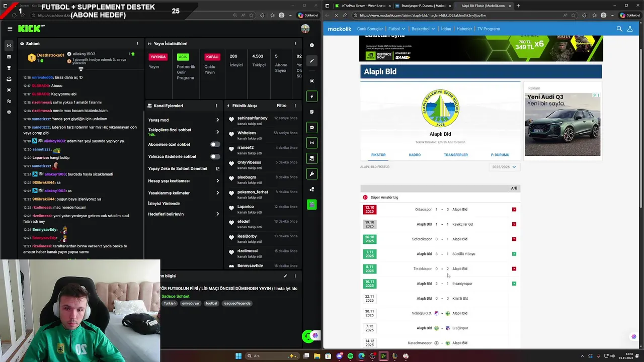Switch to the FİKSTÜR tab

378,155
